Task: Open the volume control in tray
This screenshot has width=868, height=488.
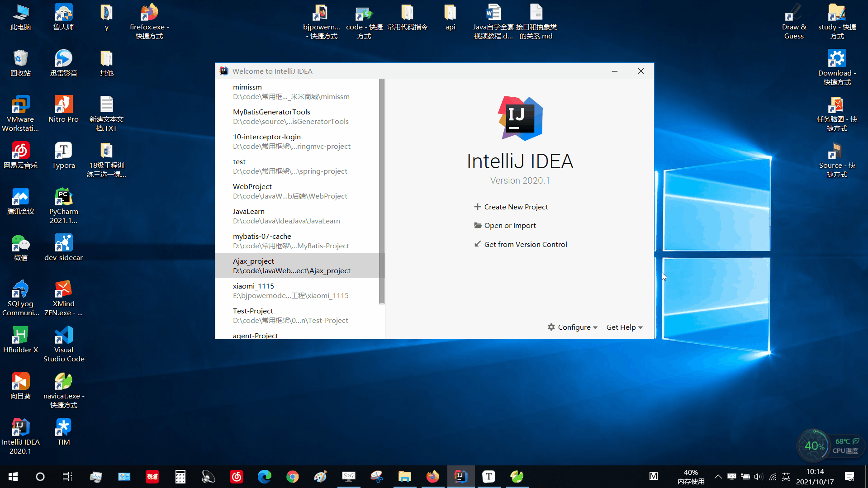Action: tap(759, 476)
